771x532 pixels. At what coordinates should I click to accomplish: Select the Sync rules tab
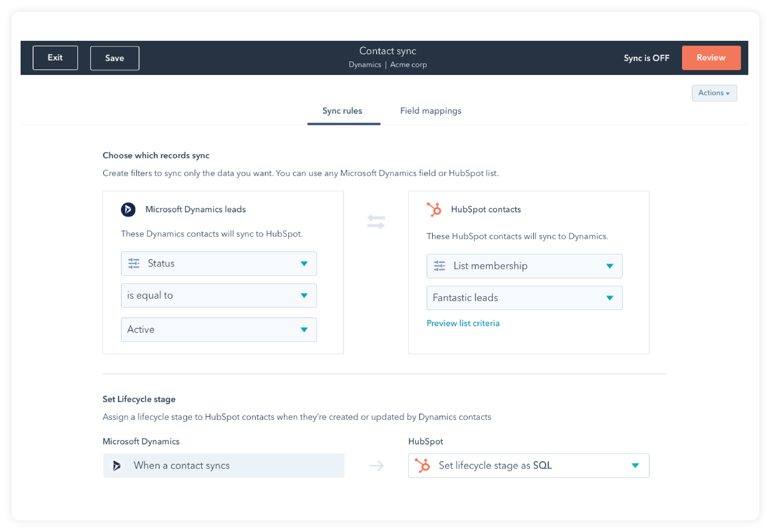point(342,111)
